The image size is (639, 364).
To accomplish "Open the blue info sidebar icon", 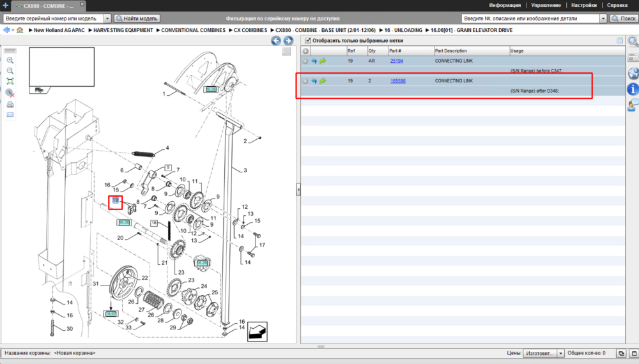I will pyautogui.click(x=633, y=89).
